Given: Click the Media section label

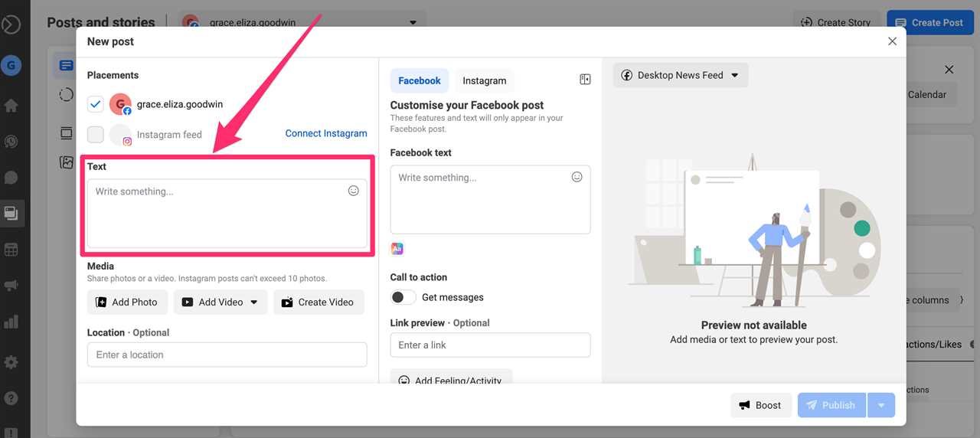Looking at the screenshot, I should pyautogui.click(x=100, y=266).
